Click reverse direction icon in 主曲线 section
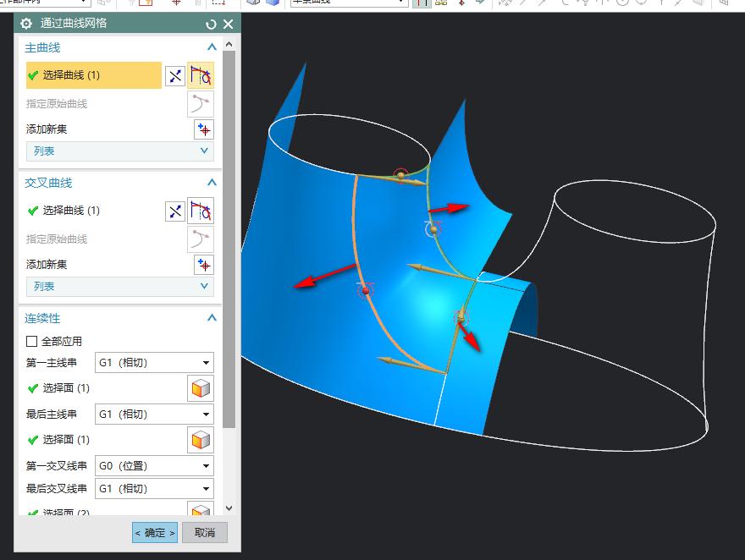Image resolution: width=745 pixels, height=560 pixels. 175,76
